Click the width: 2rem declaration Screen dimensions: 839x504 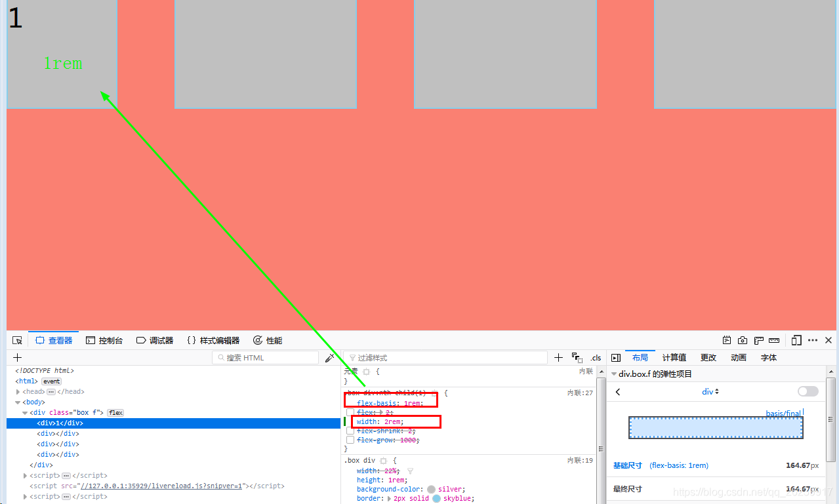(x=380, y=421)
